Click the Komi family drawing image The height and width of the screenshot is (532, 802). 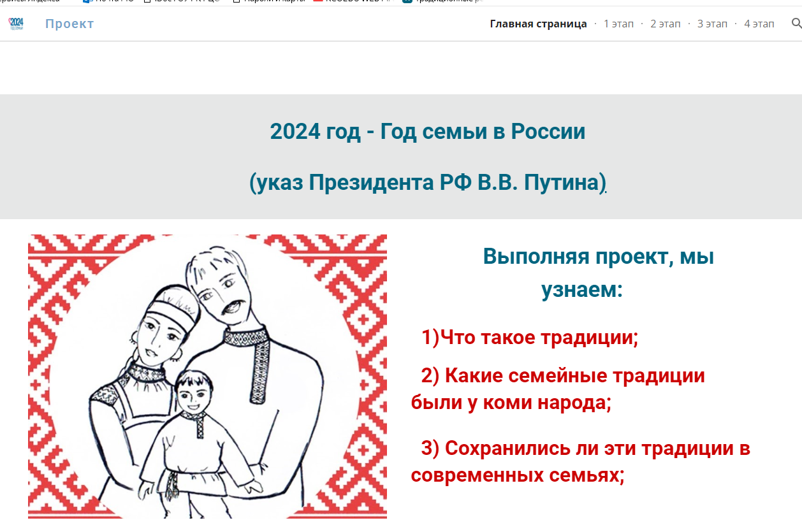(x=207, y=376)
